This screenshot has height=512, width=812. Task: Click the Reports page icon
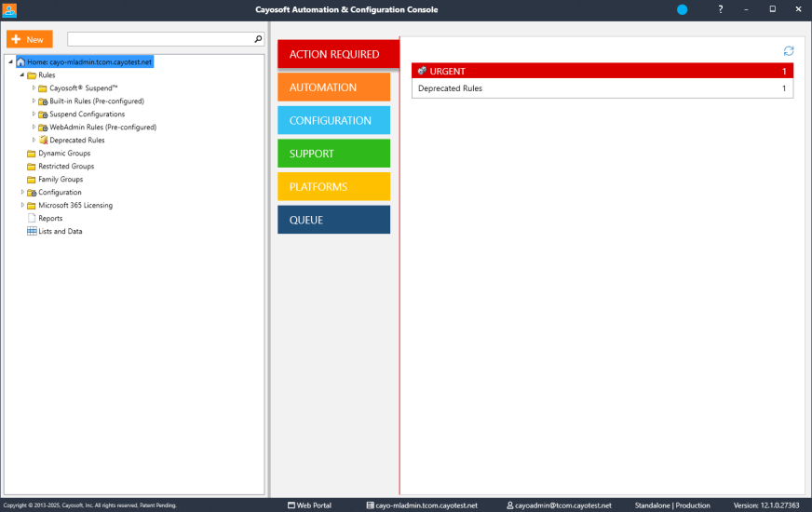coord(32,219)
